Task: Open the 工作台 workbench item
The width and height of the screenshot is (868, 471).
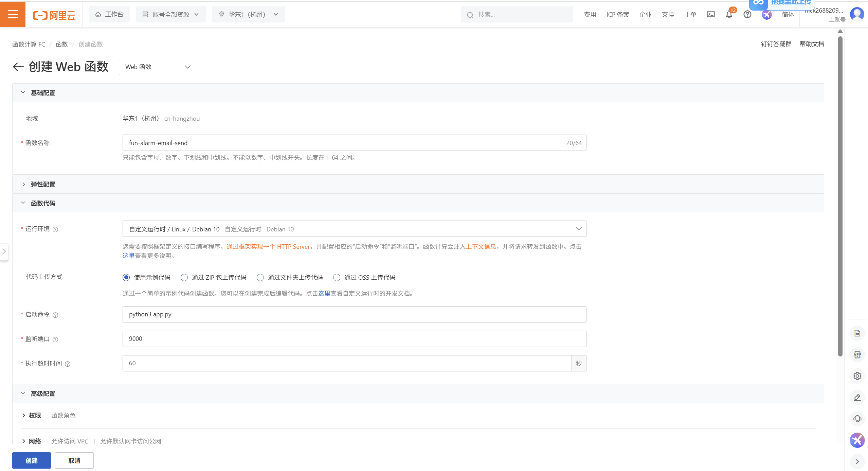Action: tap(109, 14)
